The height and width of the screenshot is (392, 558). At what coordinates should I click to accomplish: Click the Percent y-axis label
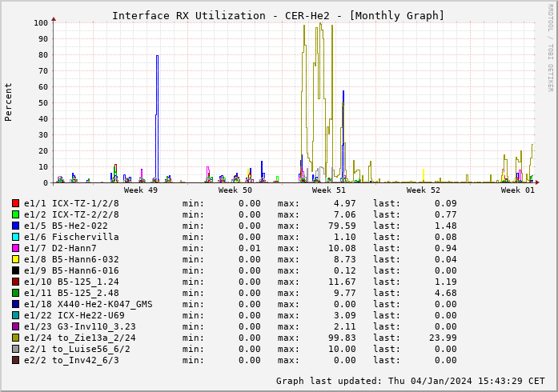pyautogui.click(x=9, y=102)
